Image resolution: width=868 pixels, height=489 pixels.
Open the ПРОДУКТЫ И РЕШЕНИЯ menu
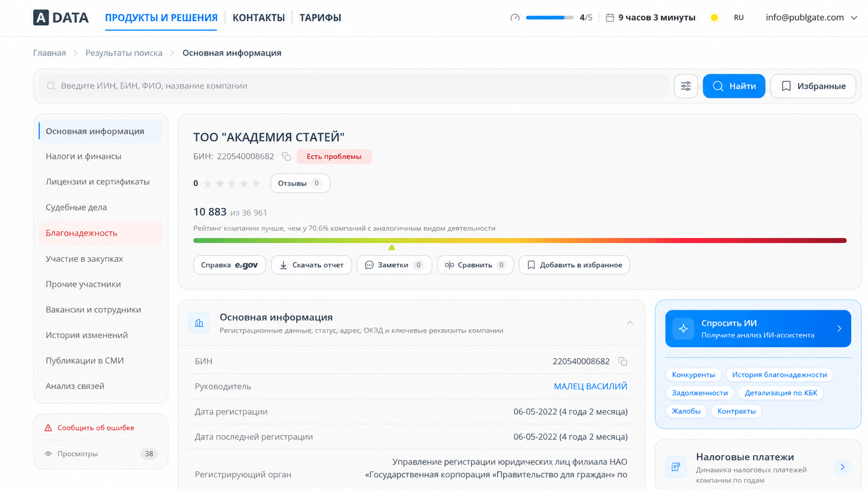161,18
